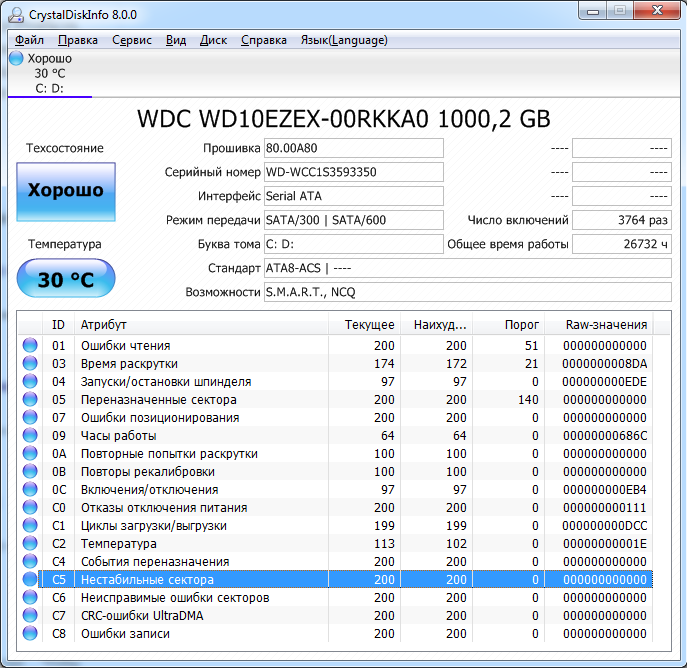
Task: Open the Файл menu
Action: point(29,40)
